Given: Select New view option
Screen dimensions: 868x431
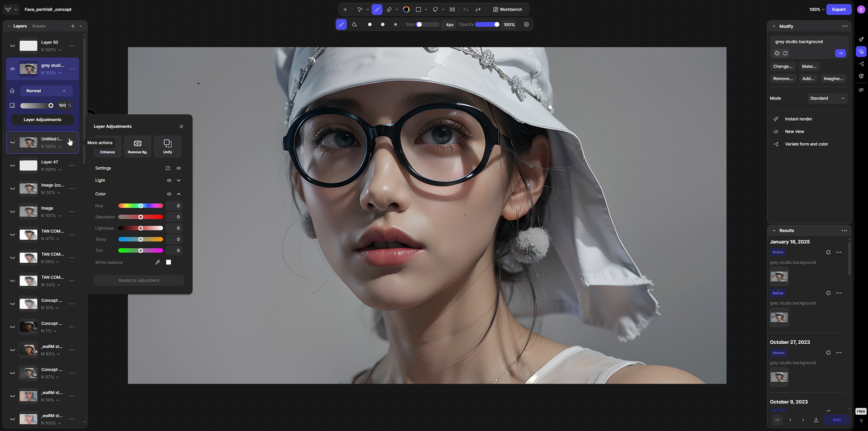Looking at the screenshot, I should 794,132.
